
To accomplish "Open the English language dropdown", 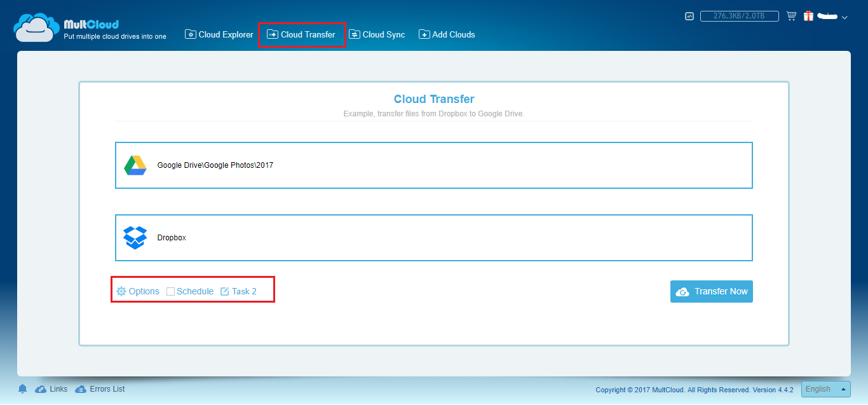I will tap(826, 389).
